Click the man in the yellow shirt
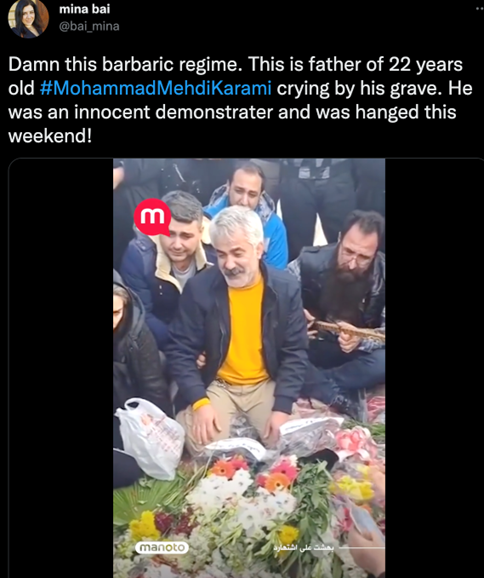484x578 pixels. [x=239, y=324]
